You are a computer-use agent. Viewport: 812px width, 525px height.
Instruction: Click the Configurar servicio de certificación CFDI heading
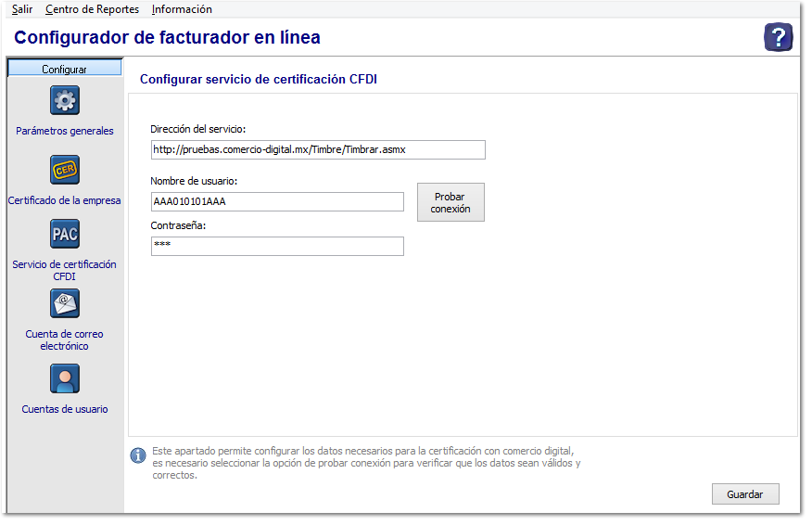coord(259,79)
